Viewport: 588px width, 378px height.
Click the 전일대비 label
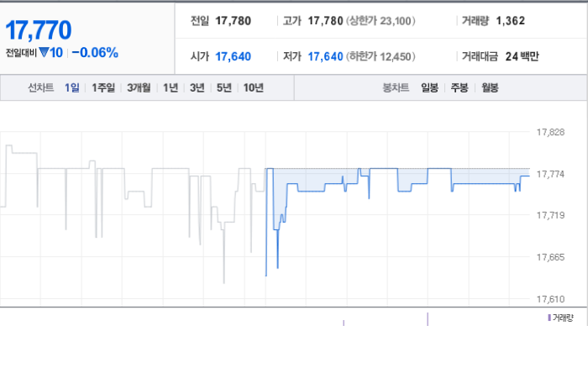pos(21,53)
